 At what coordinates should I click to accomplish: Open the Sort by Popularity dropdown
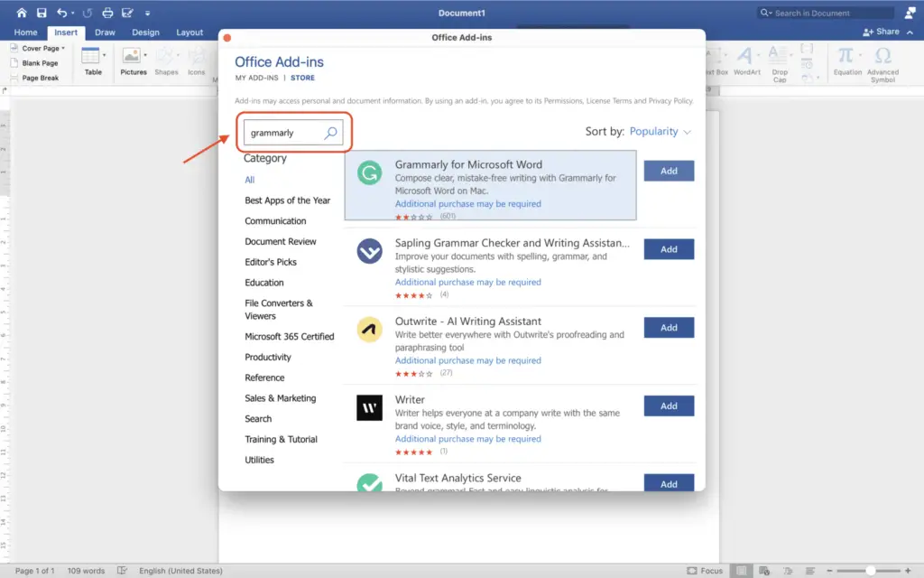pyautogui.click(x=660, y=132)
